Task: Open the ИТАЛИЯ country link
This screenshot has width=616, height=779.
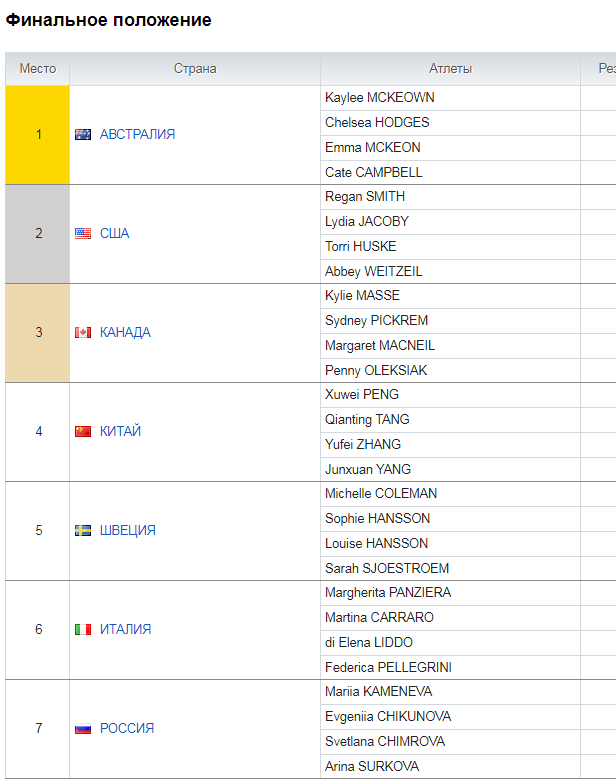Action: (125, 629)
